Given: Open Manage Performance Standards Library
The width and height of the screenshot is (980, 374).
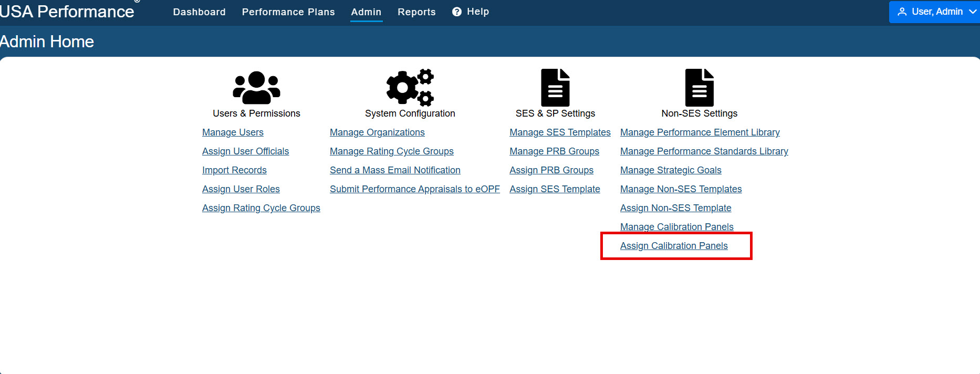Looking at the screenshot, I should [x=704, y=151].
